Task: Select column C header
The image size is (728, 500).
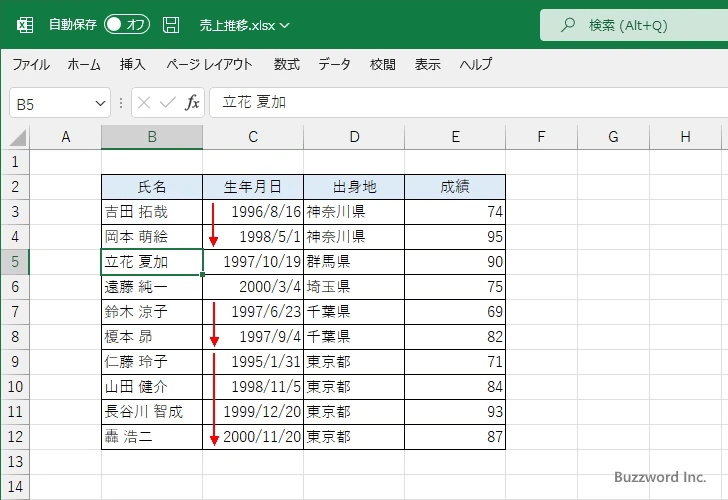Action: [x=253, y=137]
